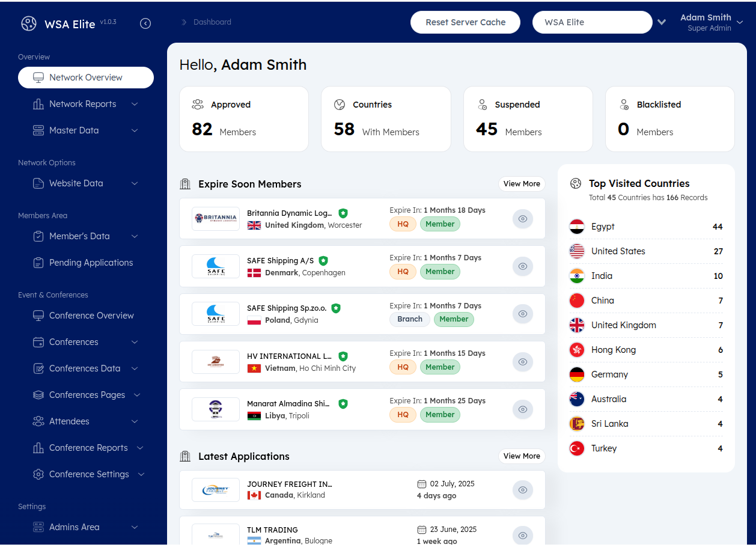This screenshot has height=547, width=756.
Task: View Manarat Almadina member via eye icon
Action: click(x=523, y=409)
